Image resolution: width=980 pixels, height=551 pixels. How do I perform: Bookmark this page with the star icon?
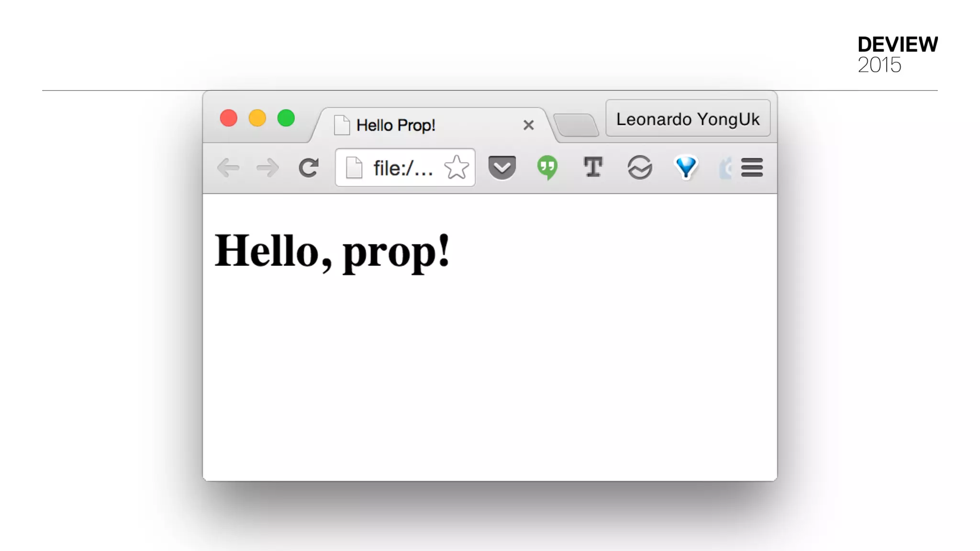[457, 167]
